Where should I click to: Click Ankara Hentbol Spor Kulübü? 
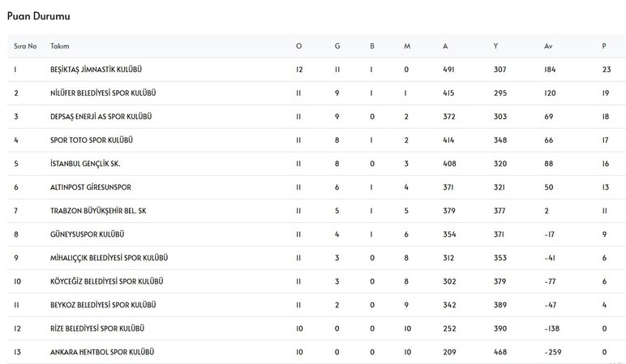point(102,352)
